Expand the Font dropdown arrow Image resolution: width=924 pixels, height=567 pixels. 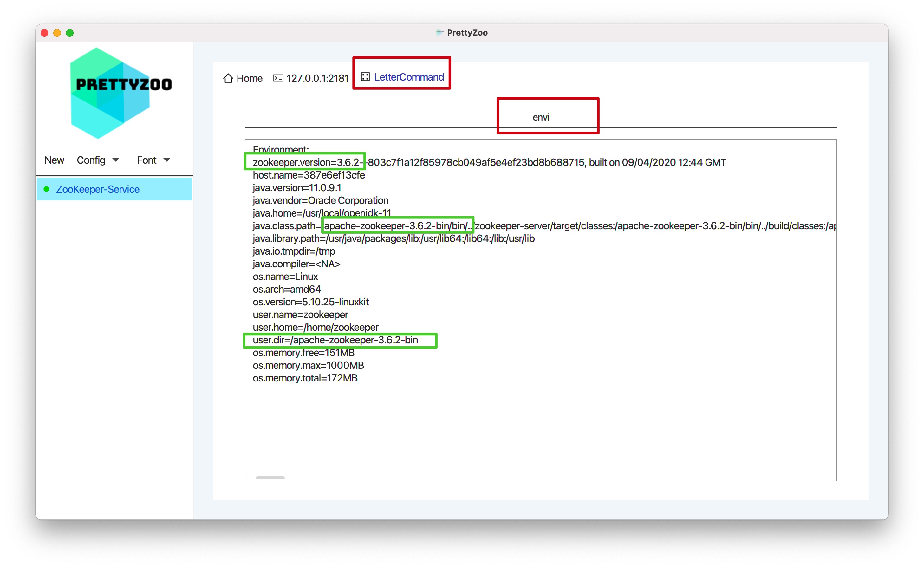166,160
